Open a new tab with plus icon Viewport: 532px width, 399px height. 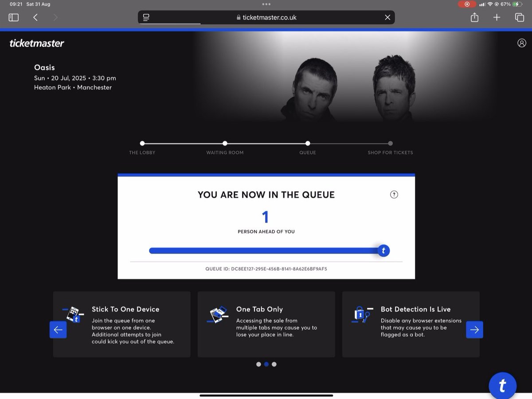pos(497,17)
